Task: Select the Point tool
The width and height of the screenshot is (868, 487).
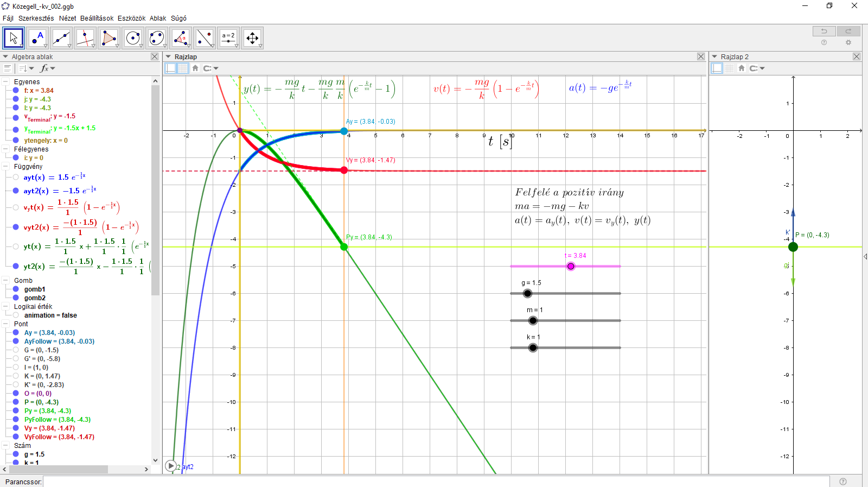Action: (x=37, y=38)
